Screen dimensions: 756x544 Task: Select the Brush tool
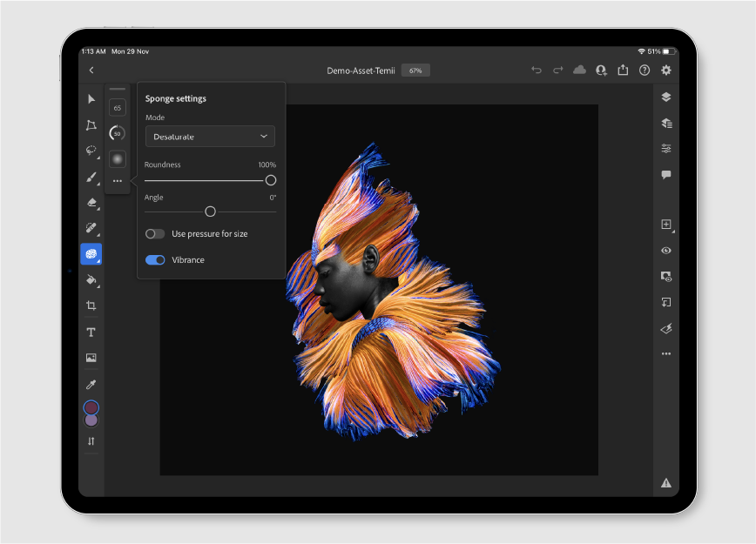[91, 177]
